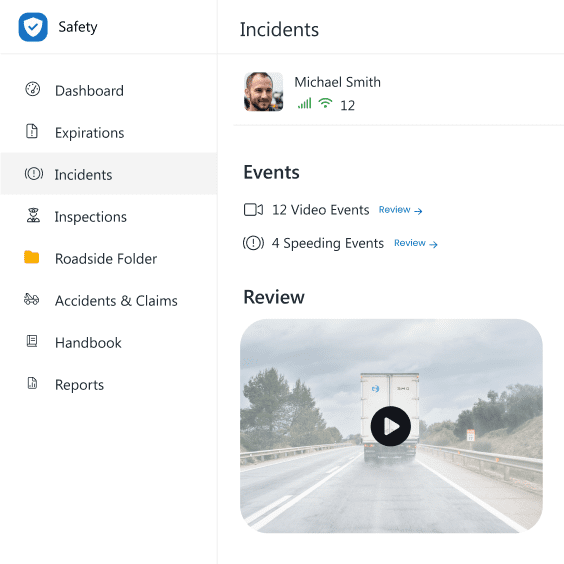Click the Accidents & Claims crash icon

32,299
